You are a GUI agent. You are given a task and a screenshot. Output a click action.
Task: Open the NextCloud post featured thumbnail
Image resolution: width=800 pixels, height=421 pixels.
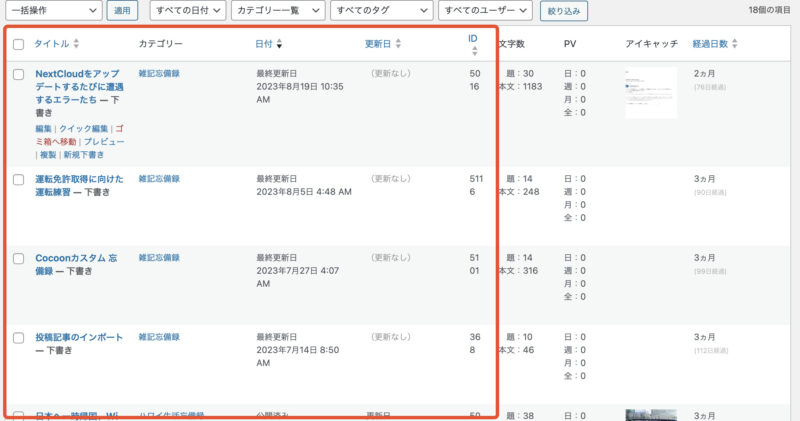651,93
